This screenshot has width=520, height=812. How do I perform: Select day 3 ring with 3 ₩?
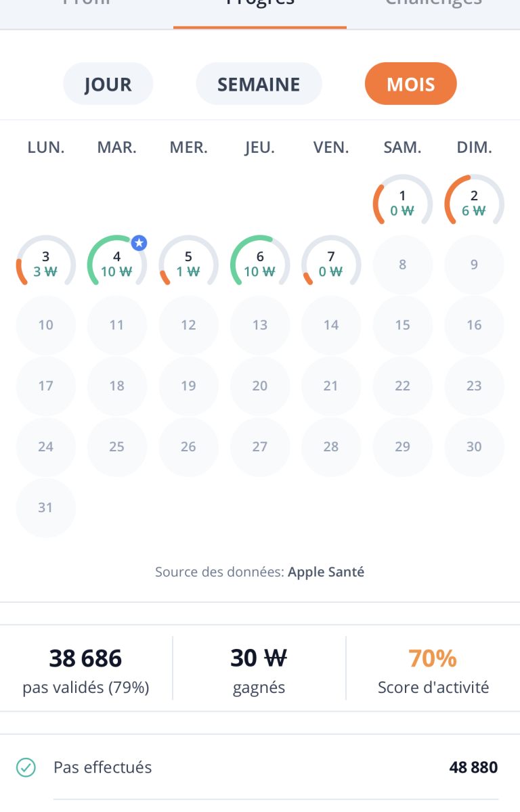tap(46, 265)
